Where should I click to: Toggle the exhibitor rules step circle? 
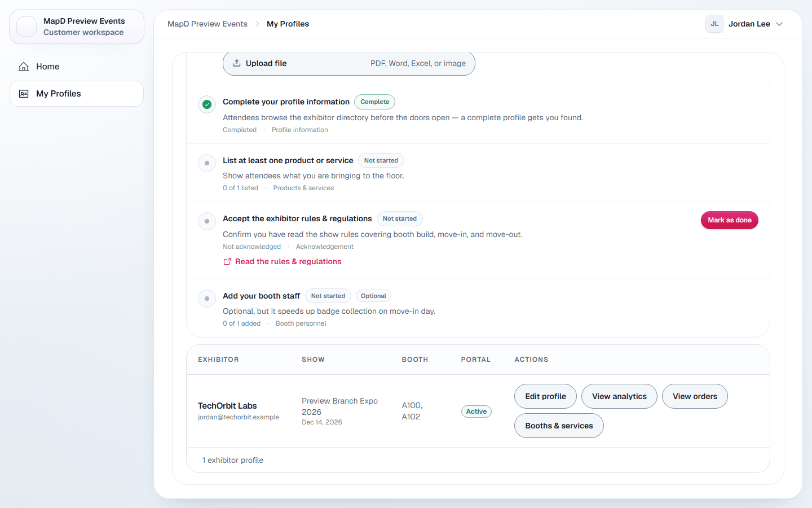207,221
